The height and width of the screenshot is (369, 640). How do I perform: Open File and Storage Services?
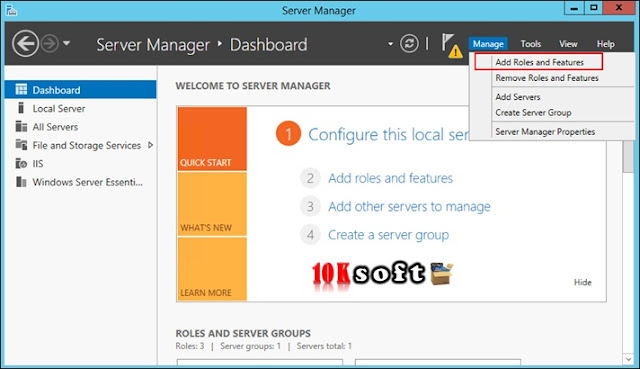87,145
